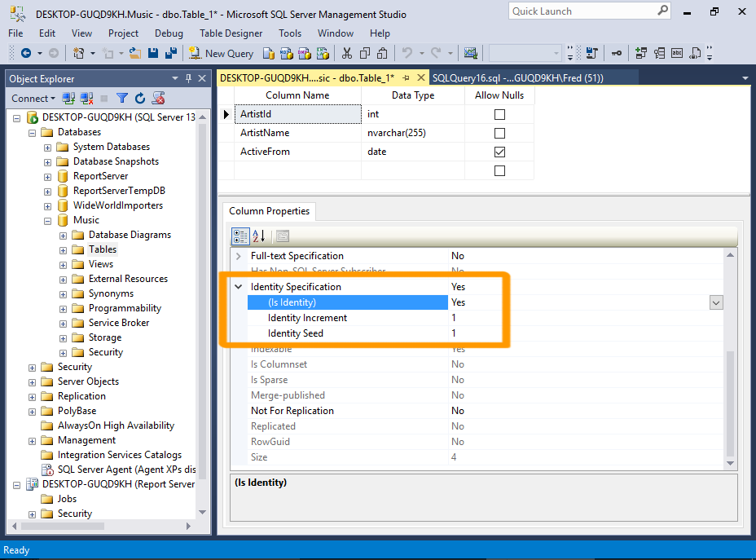Uncheck Allow Nulls for ActiveFrom
This screenshot has width=756, height=560.
(499, 152)
